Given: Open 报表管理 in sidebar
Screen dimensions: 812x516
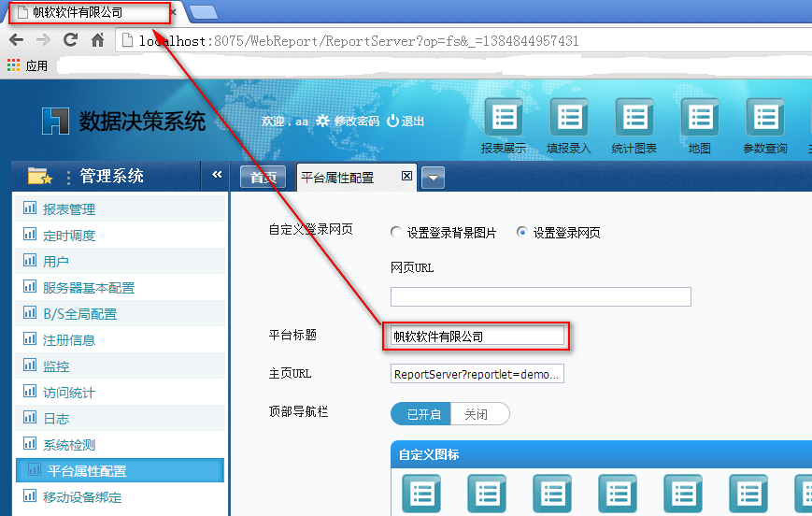Looking at the screenshot, I should [121, 208].
